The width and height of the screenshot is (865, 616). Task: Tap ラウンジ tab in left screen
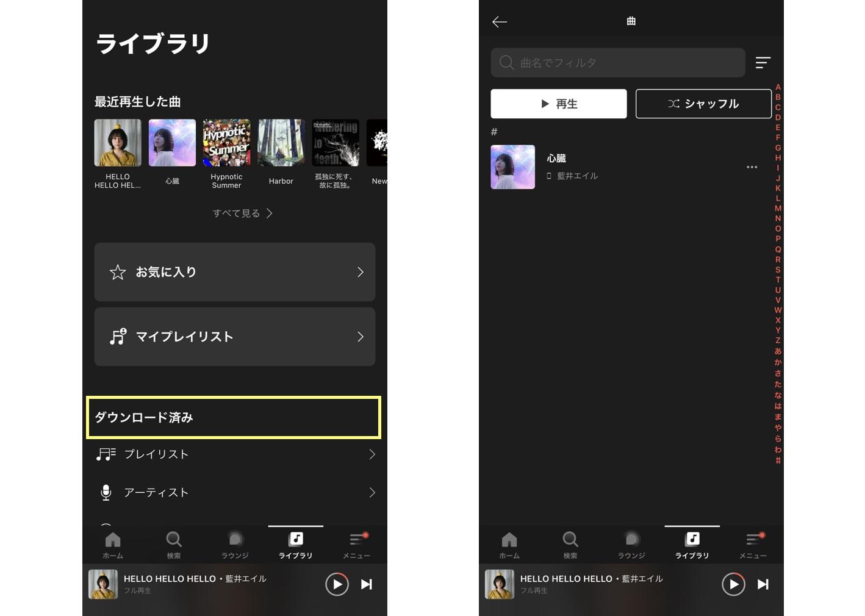click(235, 545)
